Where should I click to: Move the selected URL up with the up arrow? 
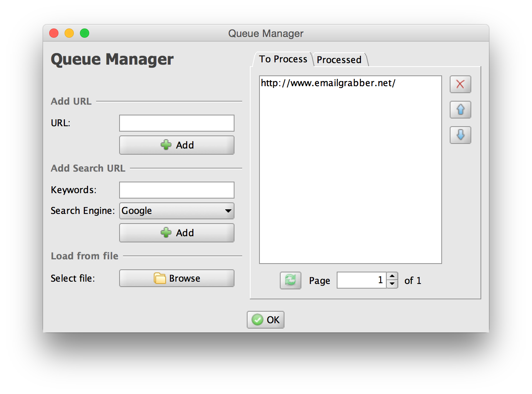(460, 110)
